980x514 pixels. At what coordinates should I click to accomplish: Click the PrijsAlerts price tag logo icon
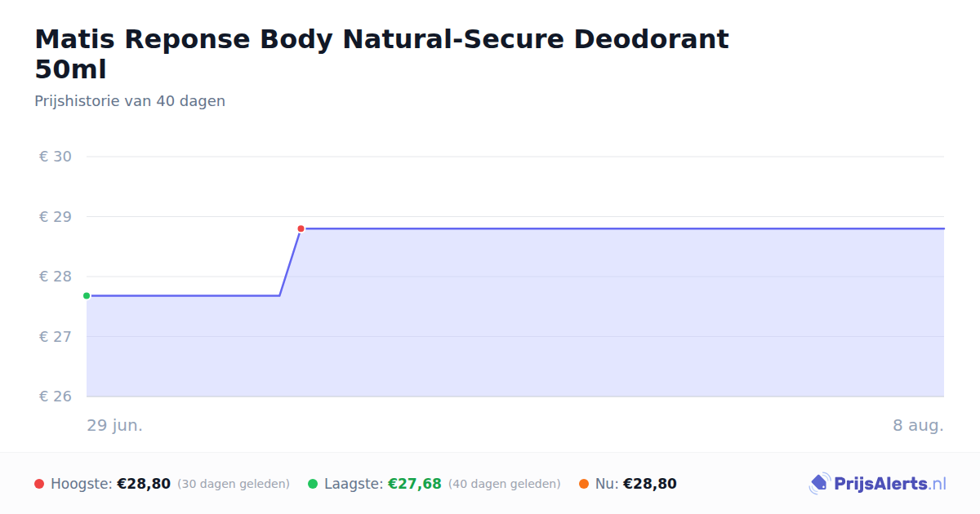pos(819,484)
